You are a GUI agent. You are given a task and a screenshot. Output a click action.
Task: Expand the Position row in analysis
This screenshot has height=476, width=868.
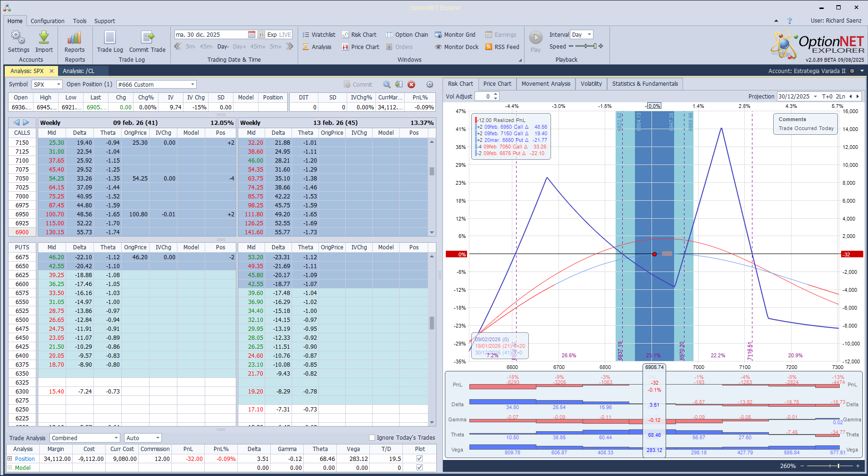tap(10, 459)
